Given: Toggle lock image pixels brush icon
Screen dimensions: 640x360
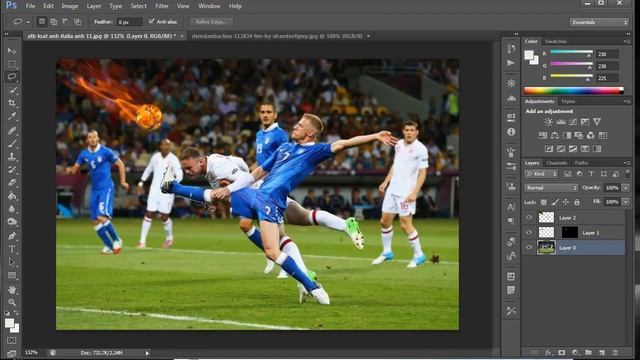Looking at the screenshot, I should (555, 202).
